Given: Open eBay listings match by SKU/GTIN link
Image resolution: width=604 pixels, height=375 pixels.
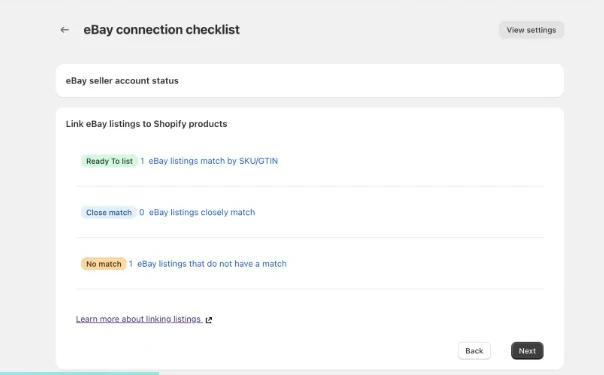Looking at the screenshot, I should point(213,161).
